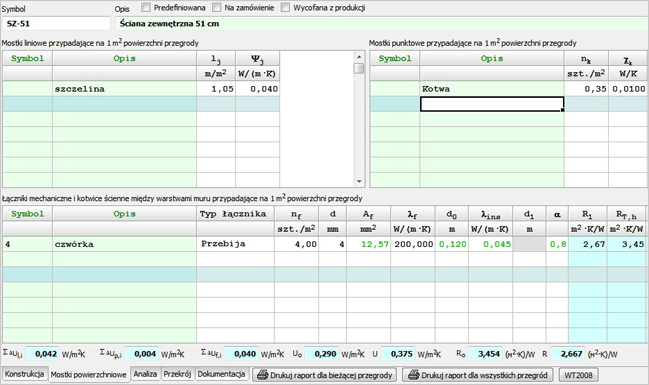The width and height of the screenshot is (649, 385).
Task: Tick the Na zamówienie checkbox
Action: (x=216, y=7)
